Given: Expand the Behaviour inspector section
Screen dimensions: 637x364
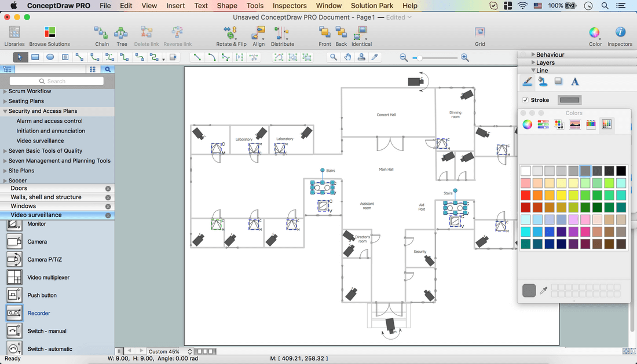Looking at the screenshot, I should pos(533,54).
